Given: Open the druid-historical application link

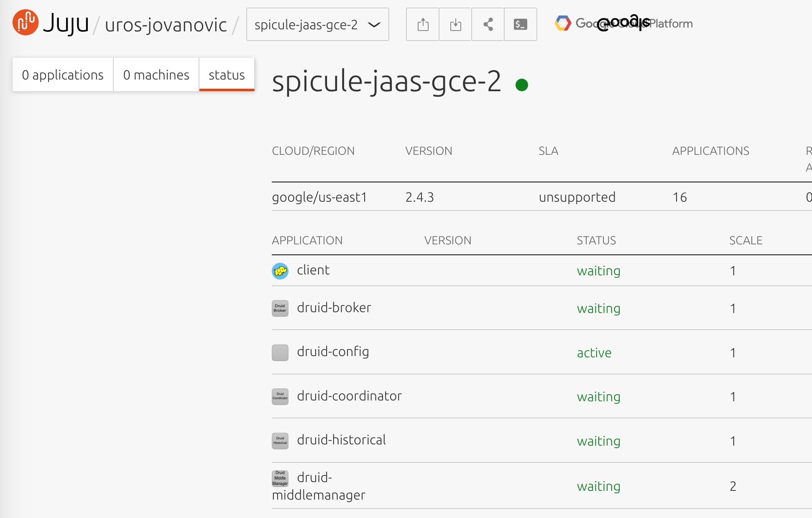Looking at the screenshot, I should point(341,440).
